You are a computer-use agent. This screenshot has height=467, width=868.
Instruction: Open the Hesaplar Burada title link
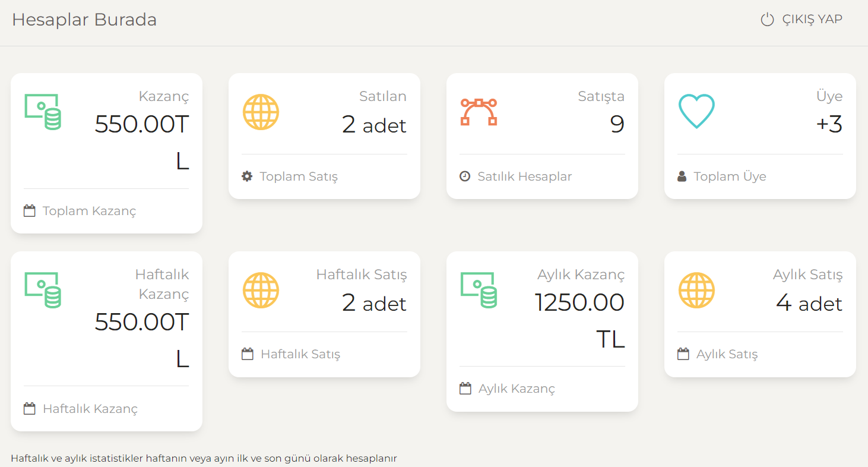(x=84, y=20)
